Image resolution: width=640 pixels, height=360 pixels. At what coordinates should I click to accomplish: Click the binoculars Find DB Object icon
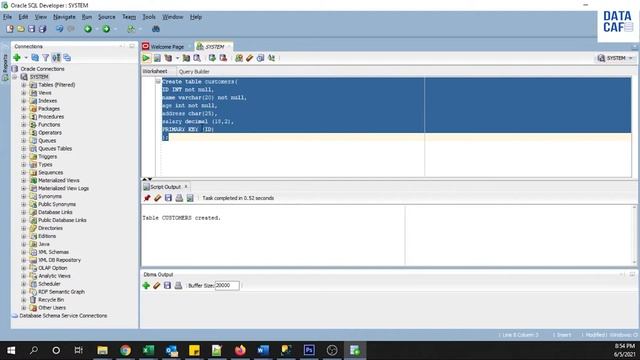(x=156, y=29)
